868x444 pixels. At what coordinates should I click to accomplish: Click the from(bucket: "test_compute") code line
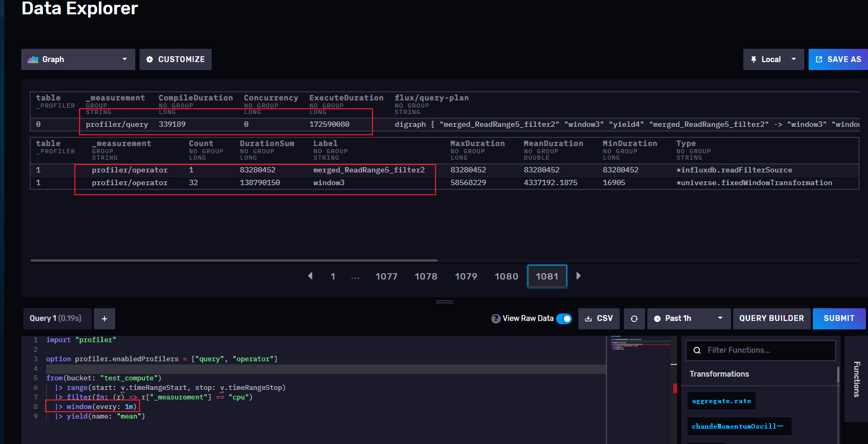[x=103, y=378]
